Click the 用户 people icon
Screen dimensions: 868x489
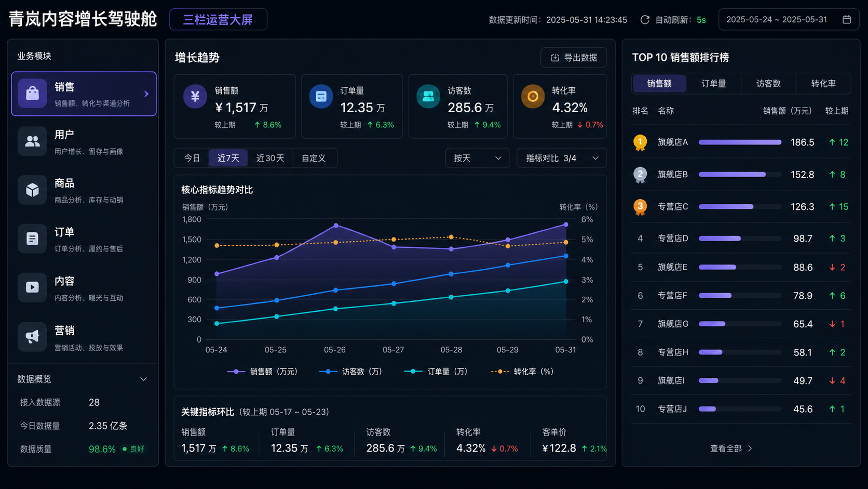click(32, 141)
